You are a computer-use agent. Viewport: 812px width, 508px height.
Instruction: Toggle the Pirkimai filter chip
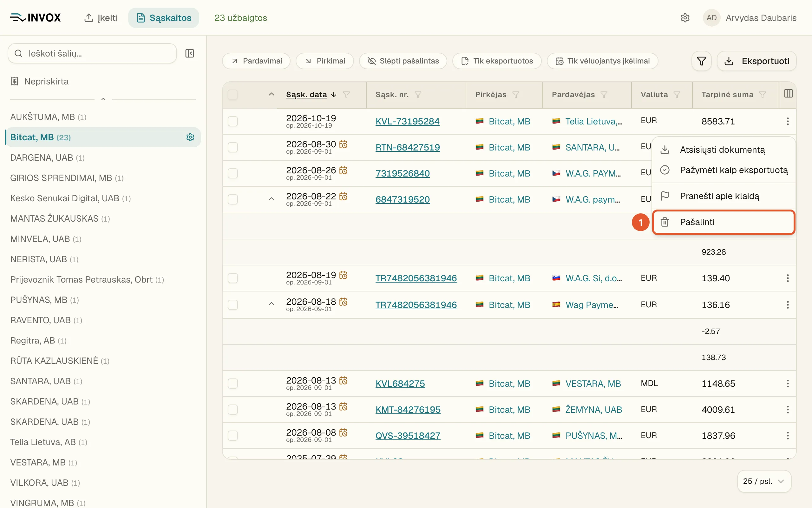click(x=324, y=61)
